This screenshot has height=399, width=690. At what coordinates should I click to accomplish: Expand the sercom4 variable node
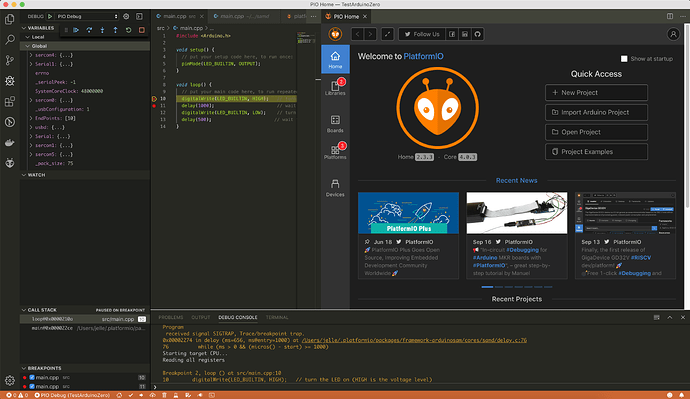click(x=31, y=55)
